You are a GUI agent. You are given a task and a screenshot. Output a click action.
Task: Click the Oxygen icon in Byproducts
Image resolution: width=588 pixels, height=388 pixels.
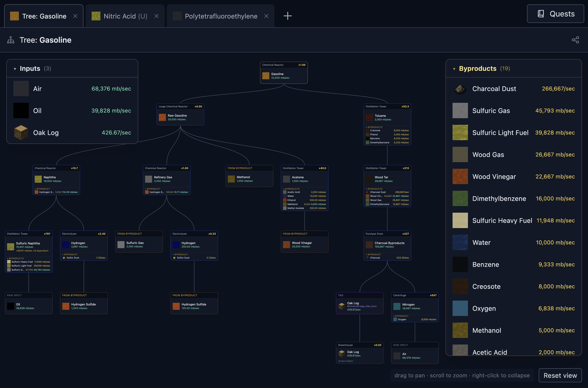click(460, 308)
